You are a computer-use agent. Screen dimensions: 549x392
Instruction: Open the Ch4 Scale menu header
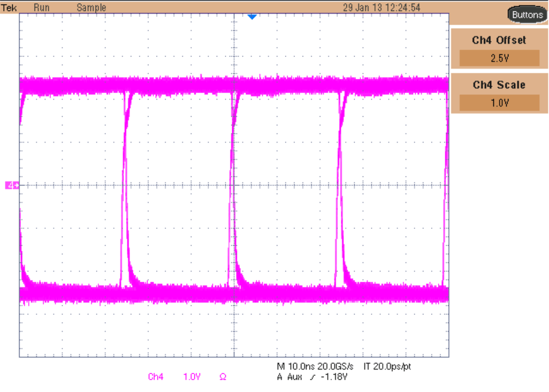coord(499,85)
